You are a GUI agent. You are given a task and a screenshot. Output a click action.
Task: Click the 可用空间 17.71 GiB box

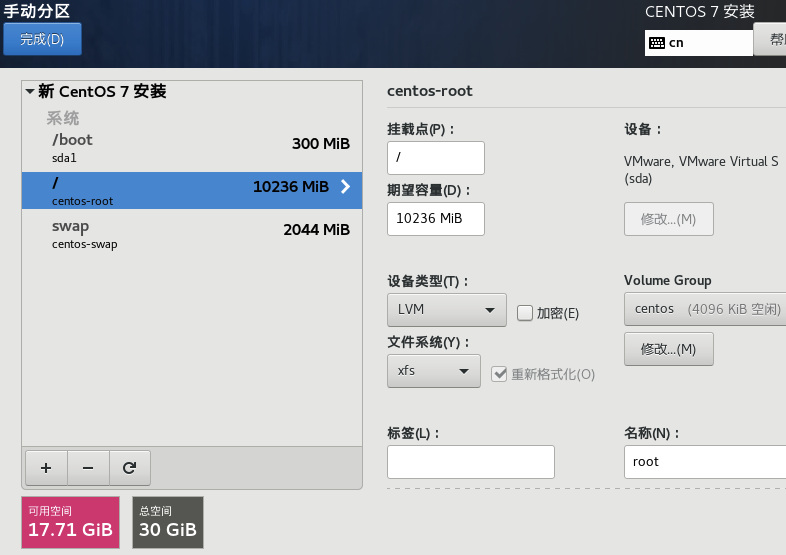(71, 522)
